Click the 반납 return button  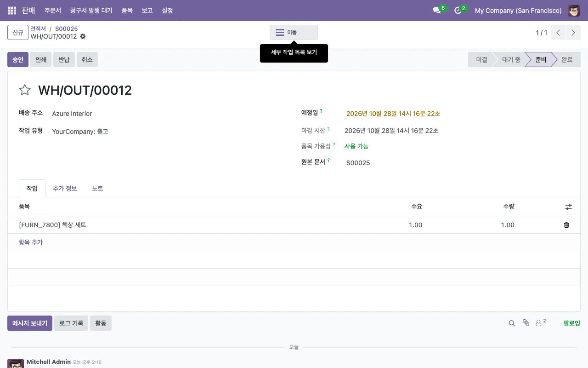[x=64, y=60]
